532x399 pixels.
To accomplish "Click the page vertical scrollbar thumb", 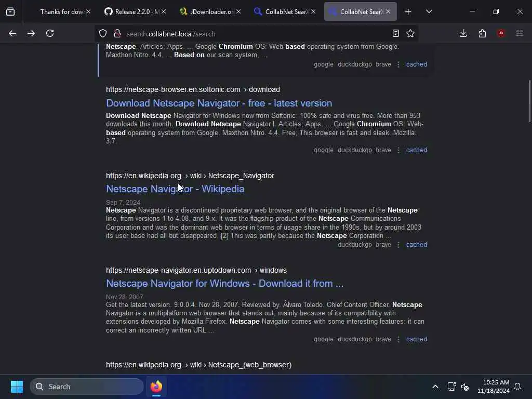I will [x=529, y=101].
